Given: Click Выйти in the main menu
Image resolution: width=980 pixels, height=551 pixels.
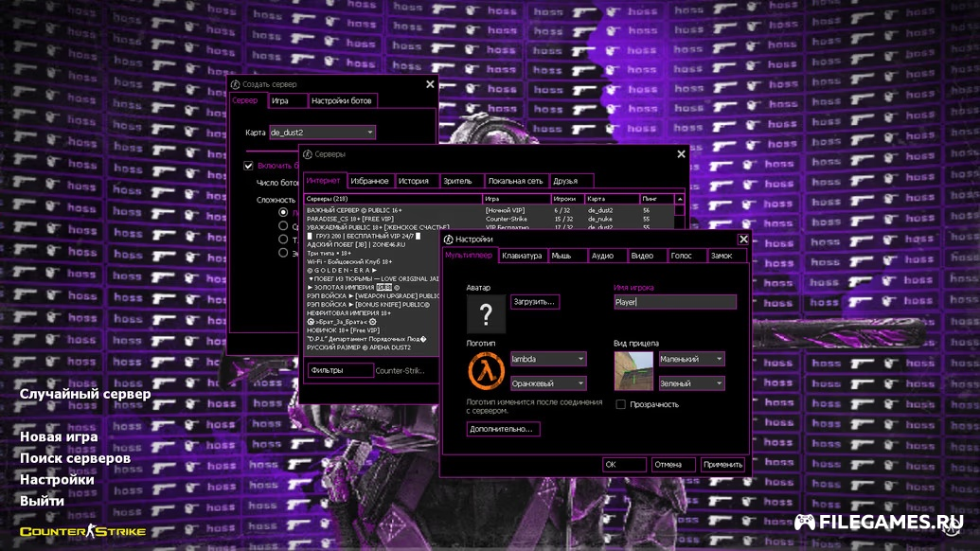Looking at the screenshot, I should pos(42,501).
